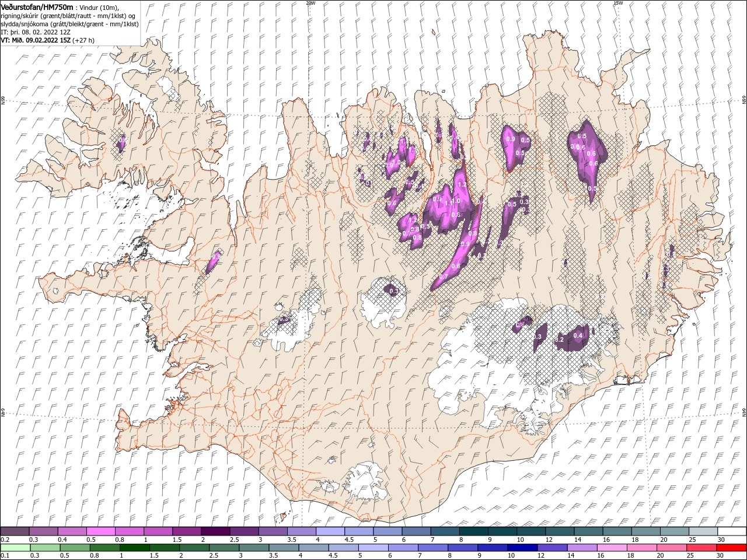
Task: Pick the lower legend swatch starting at 25
Action: coord(701,548)
